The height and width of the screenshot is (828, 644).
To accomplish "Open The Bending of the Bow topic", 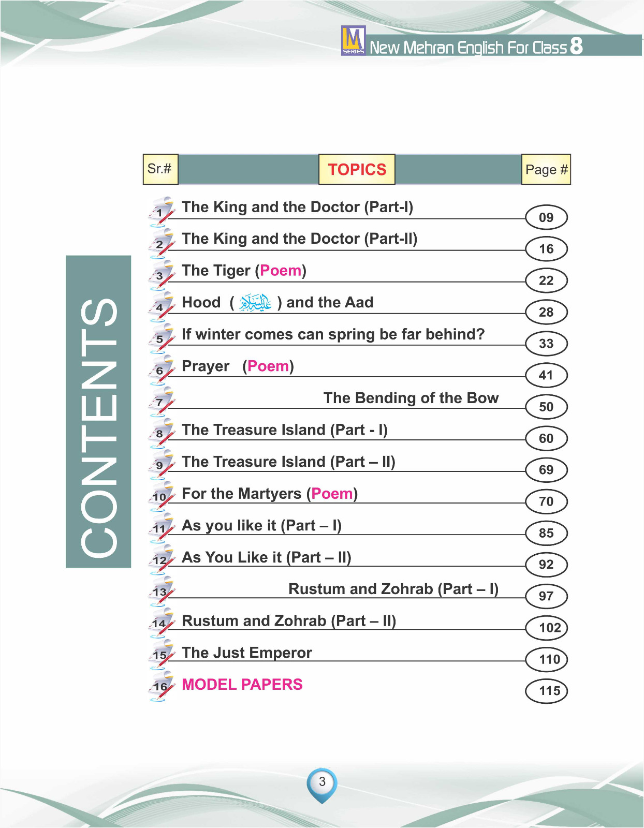I will (x=411, y=398).
